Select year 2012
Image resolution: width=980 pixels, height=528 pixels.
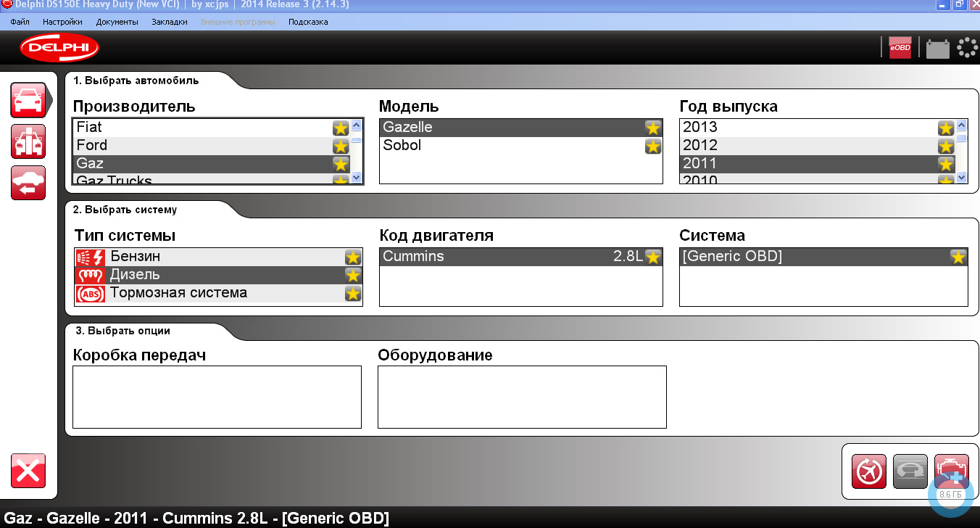818,146
